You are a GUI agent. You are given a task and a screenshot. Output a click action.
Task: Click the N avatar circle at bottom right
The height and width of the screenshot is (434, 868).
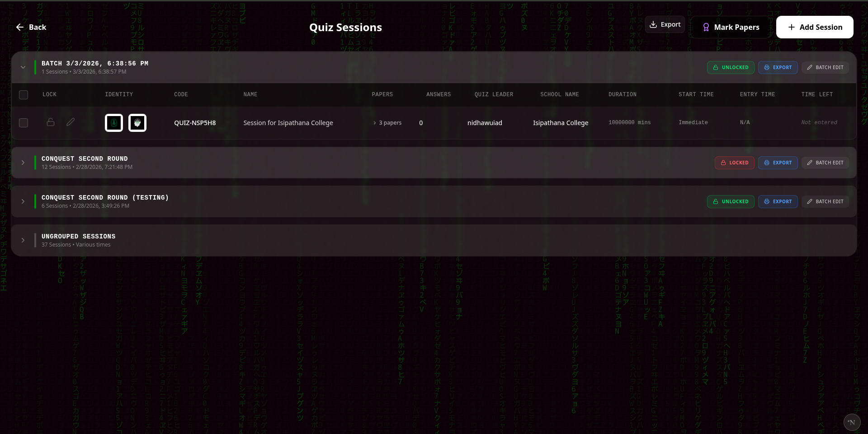point(852,422)
